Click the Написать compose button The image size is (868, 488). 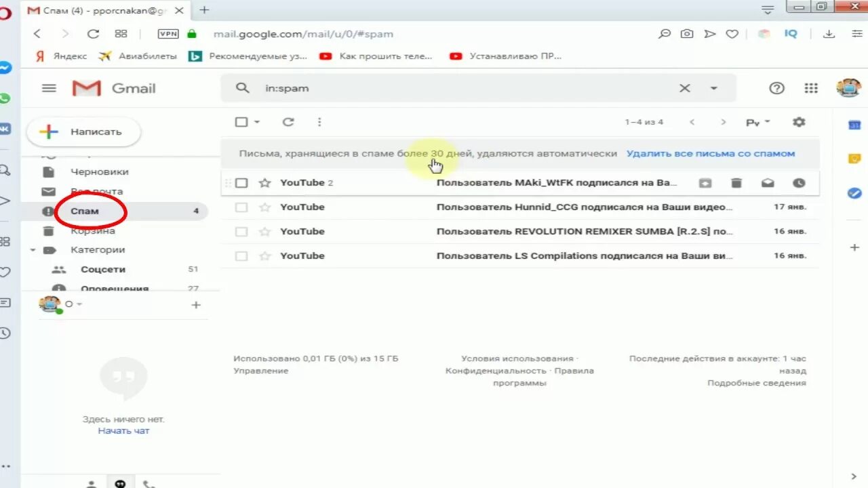point(83,131)
